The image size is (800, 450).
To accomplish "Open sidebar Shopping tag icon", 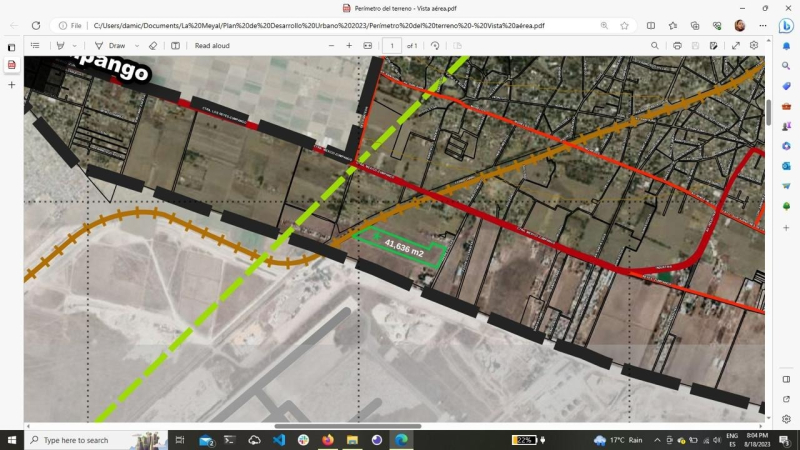I will [786, 86].
